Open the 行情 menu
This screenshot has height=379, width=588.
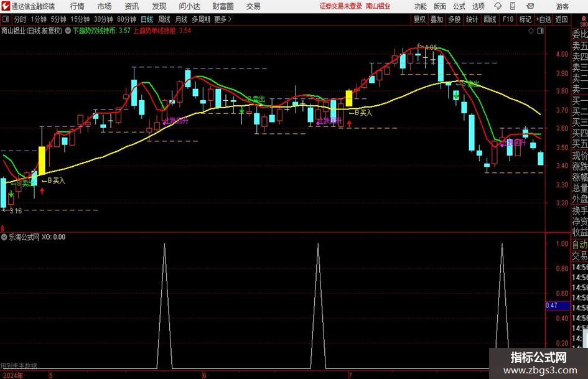(77, 6)
